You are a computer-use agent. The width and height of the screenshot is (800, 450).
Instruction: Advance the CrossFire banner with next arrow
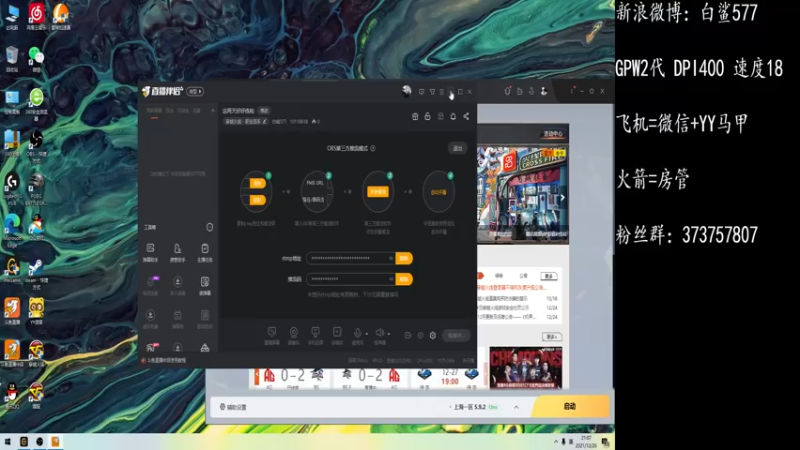562,197
